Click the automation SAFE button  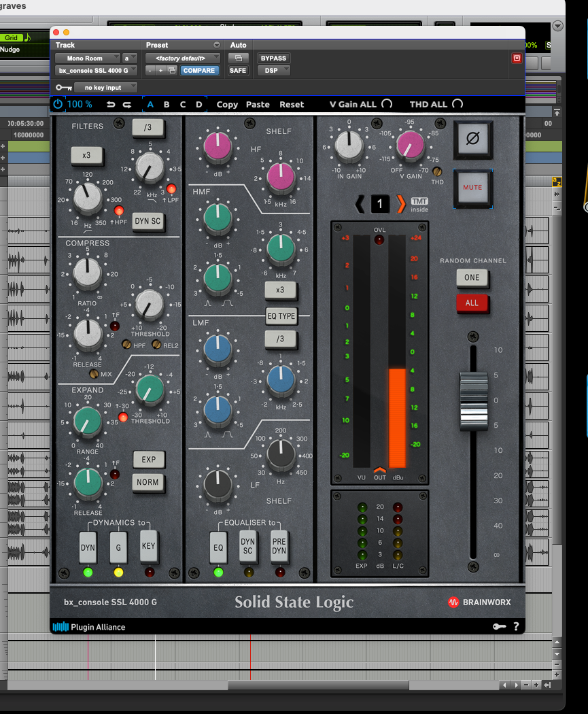238,71
